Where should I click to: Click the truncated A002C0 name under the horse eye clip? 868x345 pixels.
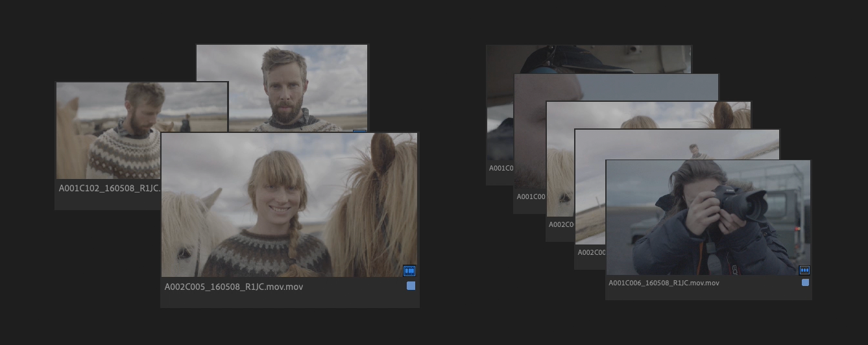[561, 224]
